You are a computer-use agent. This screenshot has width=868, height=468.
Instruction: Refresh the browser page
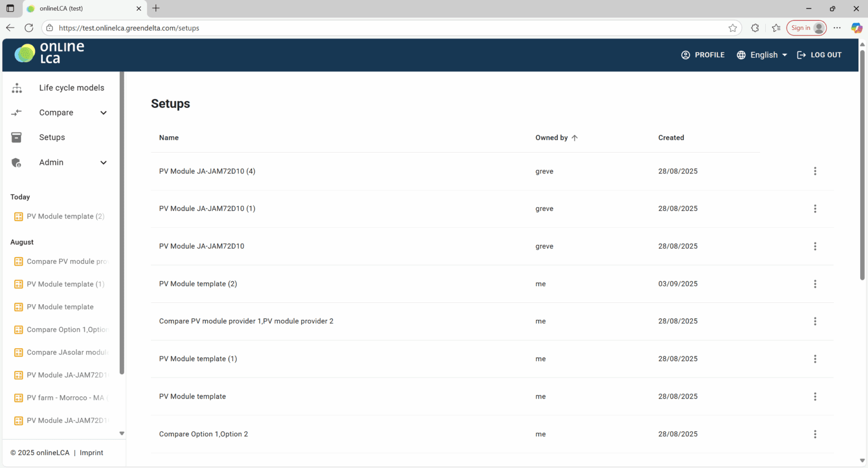tap(29, 28)
